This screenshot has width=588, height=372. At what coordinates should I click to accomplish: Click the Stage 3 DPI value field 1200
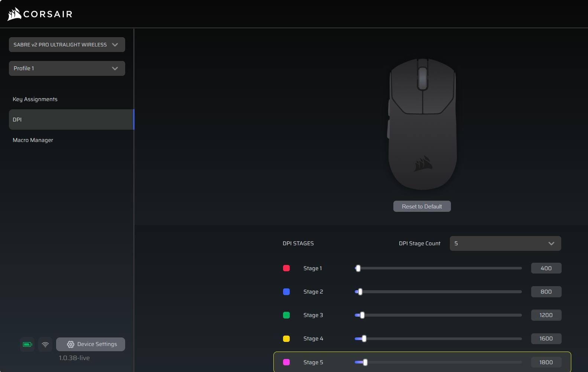pos(546,315)
